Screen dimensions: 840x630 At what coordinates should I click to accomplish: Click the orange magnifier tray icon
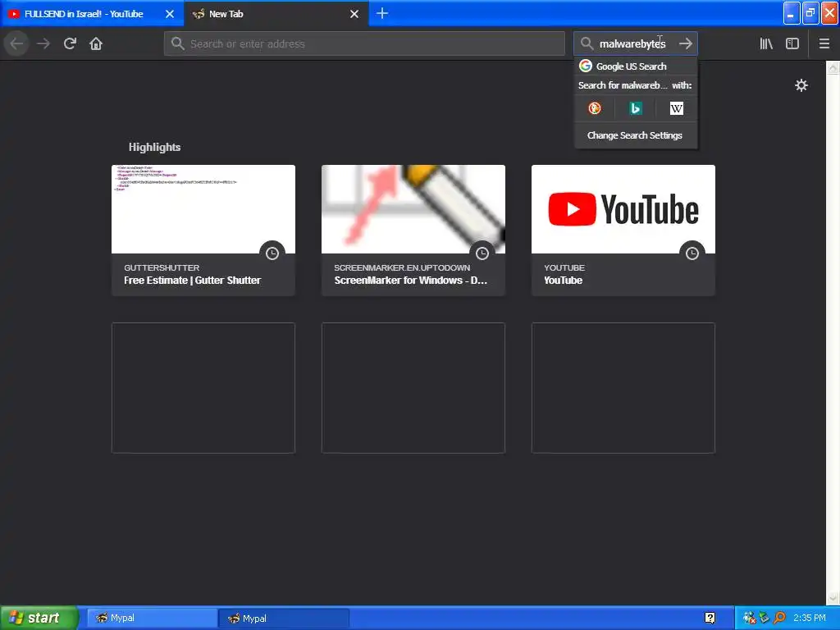(x=779, y=618)
